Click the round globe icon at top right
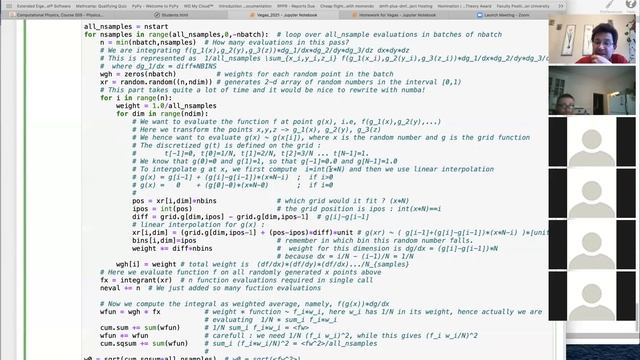This screenshot has width=640, height=360. [631, 4]
